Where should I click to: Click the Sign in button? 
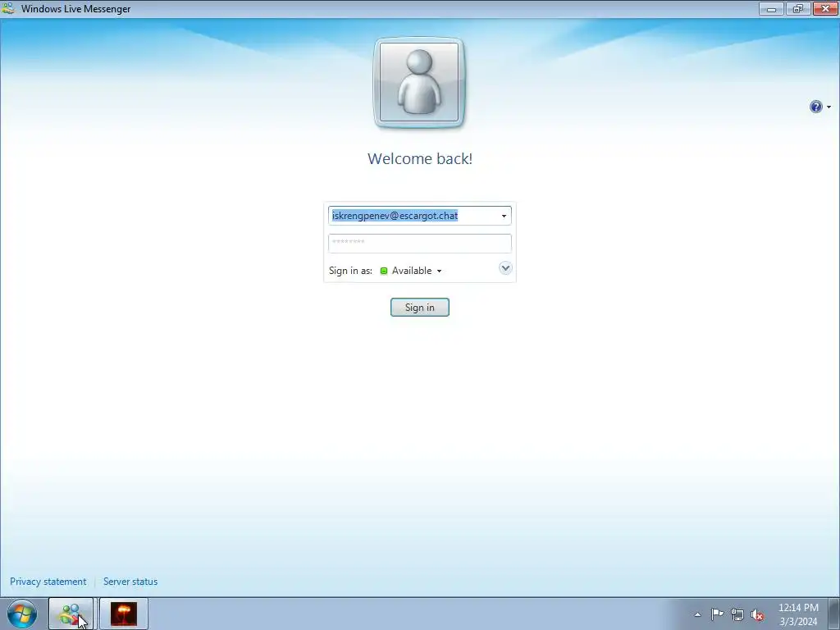419,307
